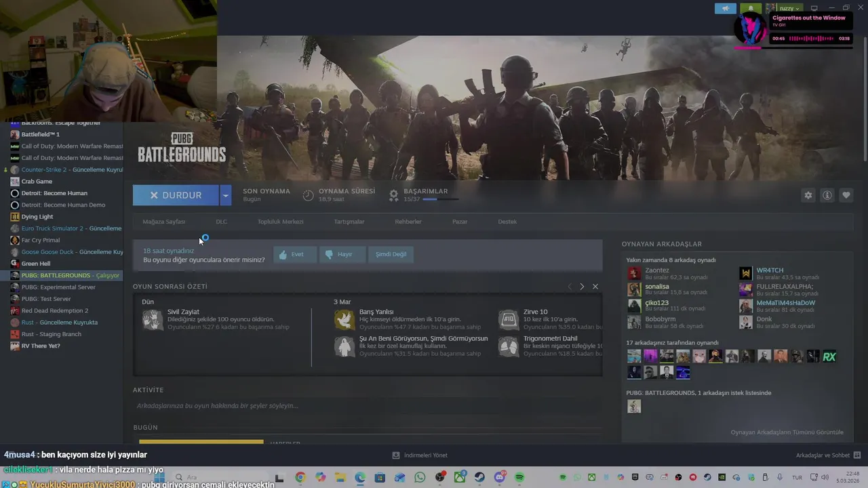
Task: Open the Sivil Zayiat achievement icon
Action: tap(153, 320)
